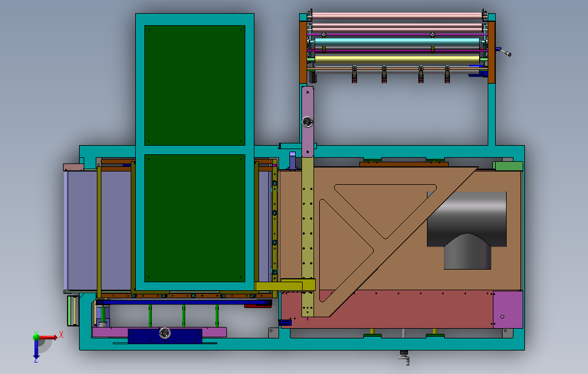The height and width of the screenshot is (374, 588).
Task: Click the red X axis arrow
Action: [x=48, y=337]
